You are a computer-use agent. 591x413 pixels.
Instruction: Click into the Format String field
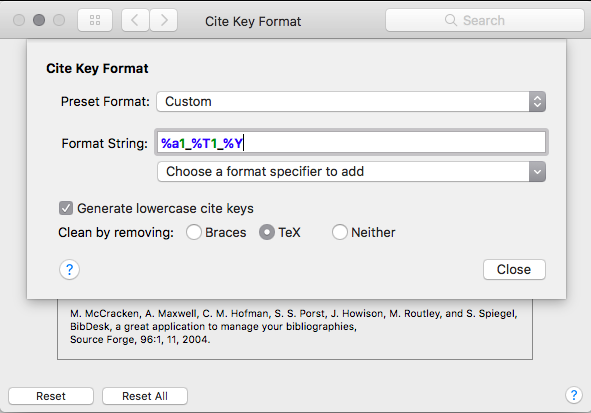[x=351, y=143]
